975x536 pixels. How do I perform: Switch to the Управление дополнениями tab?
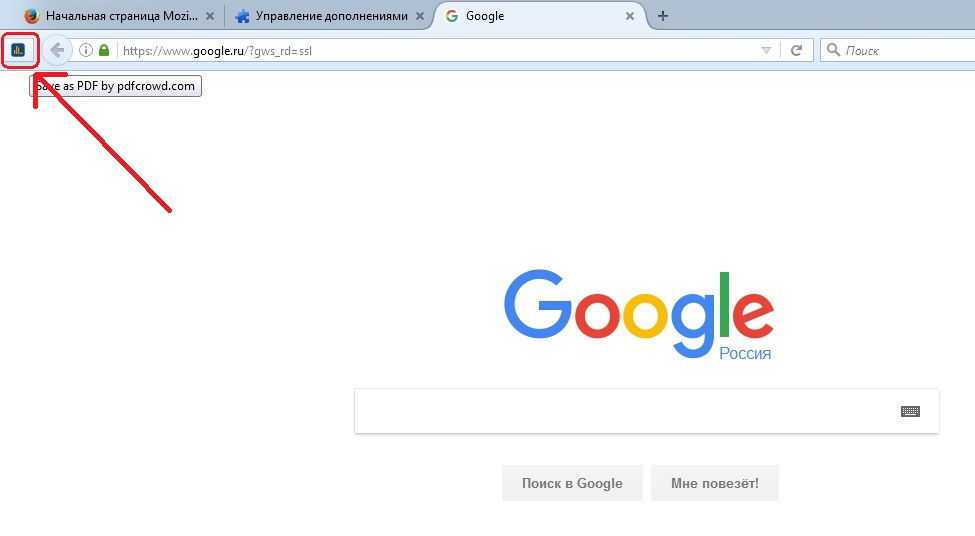pos(322,16)
